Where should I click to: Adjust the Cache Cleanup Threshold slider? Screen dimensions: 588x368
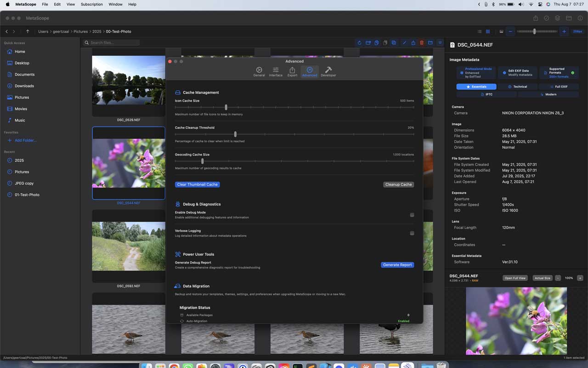coord(294,134)
